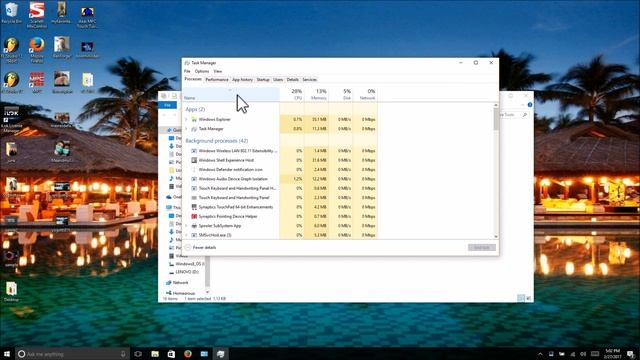Click the process list vertical scrollbar thumb
640x360 pixels.
point(496,119)
